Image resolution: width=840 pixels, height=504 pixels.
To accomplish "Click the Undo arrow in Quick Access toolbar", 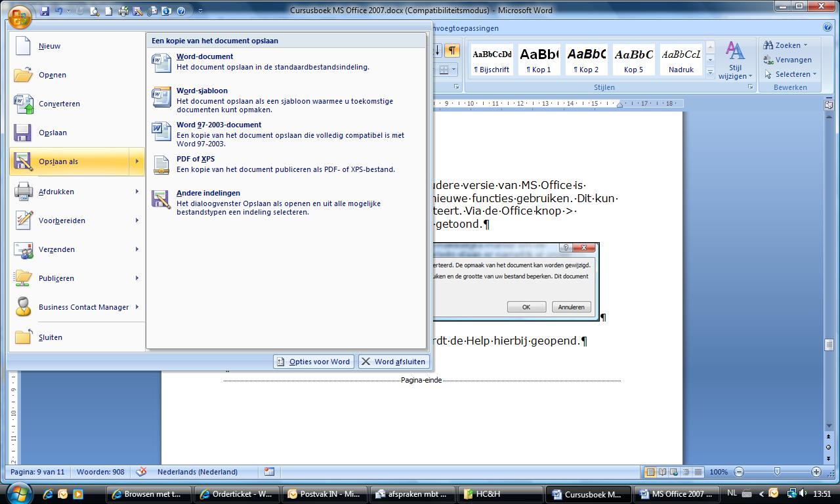I will tap(59, 11).
